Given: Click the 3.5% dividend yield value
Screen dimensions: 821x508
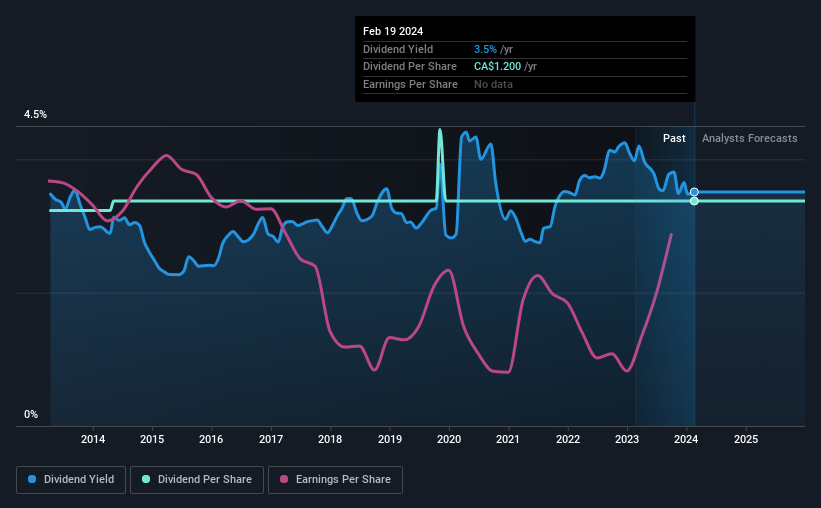Looking at the screenshot, I should (485, 49).
